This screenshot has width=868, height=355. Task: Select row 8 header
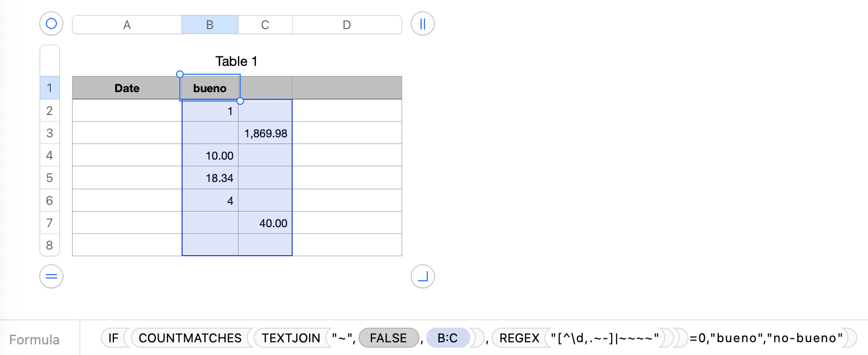pyautogui.click(x=50, y=245)
